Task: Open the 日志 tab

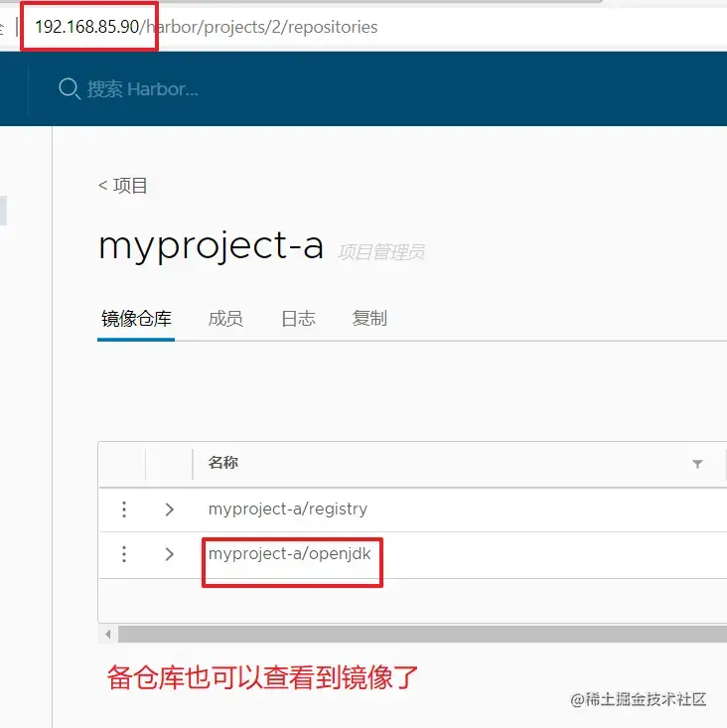Action: coord(298,319)
